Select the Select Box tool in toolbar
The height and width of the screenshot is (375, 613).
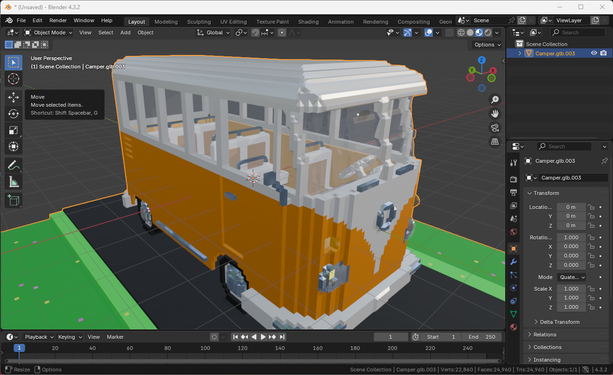click(13, 63)
